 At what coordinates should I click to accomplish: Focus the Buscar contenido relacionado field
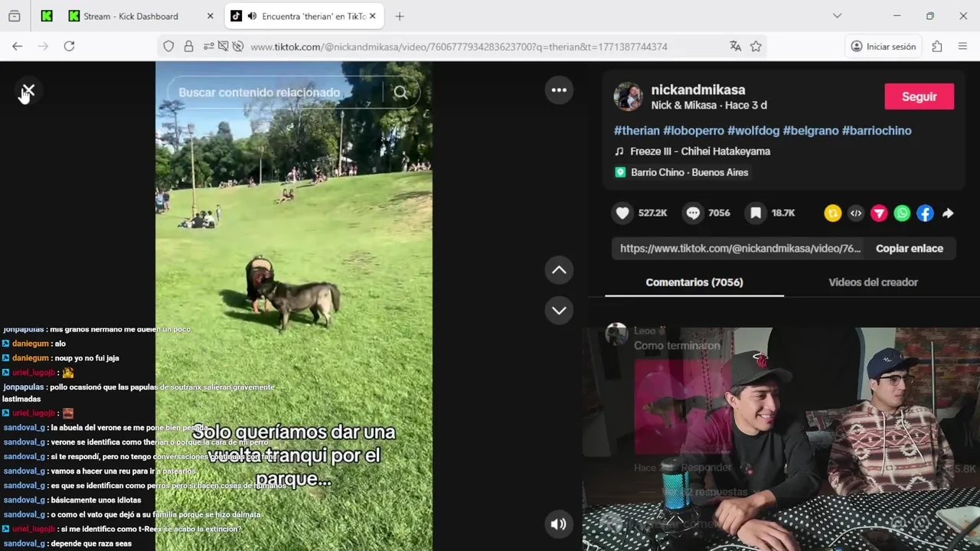[276, 93]
